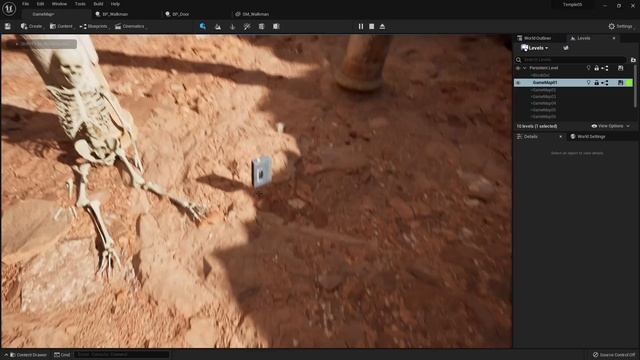Open the Create dropdown in toolbar
The width and height of the screenshot is (640, 360).
coord(31,26)
